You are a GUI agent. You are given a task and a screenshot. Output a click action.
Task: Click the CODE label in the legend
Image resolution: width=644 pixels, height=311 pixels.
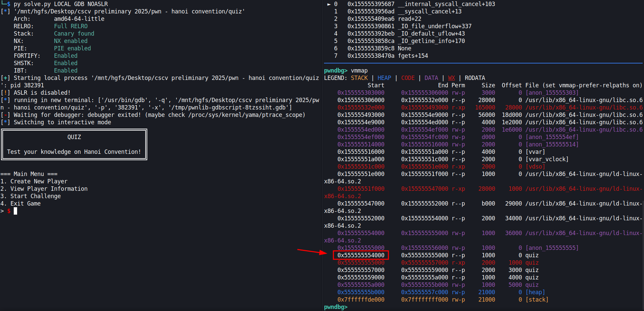pyautogui.click(x=408, y=78)
